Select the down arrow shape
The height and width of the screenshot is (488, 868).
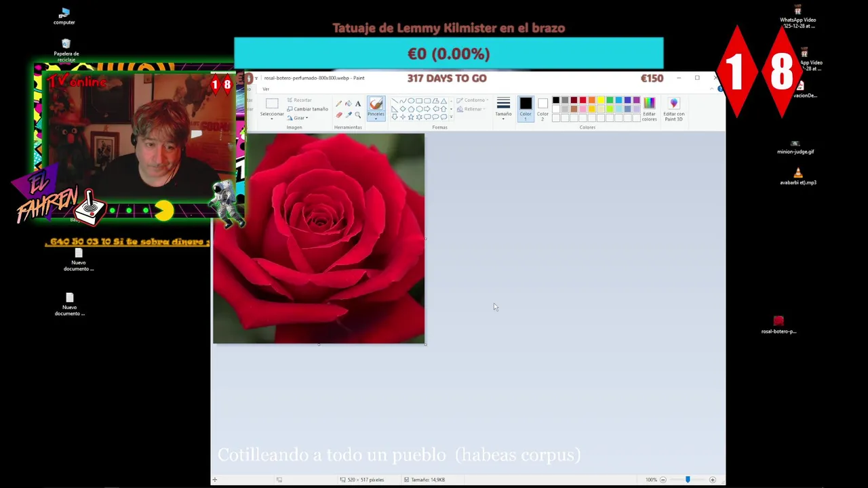395,117
